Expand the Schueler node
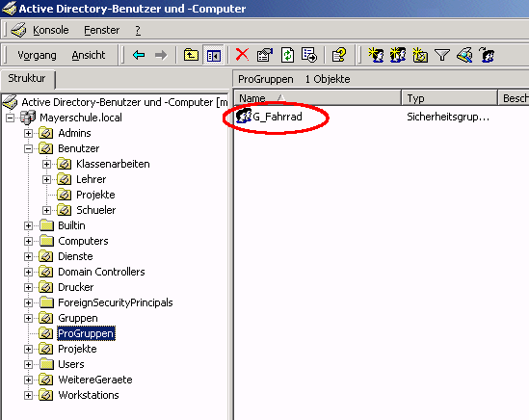Image resolution: width=529 pixels, height=420 pixels. coord(46,211)
